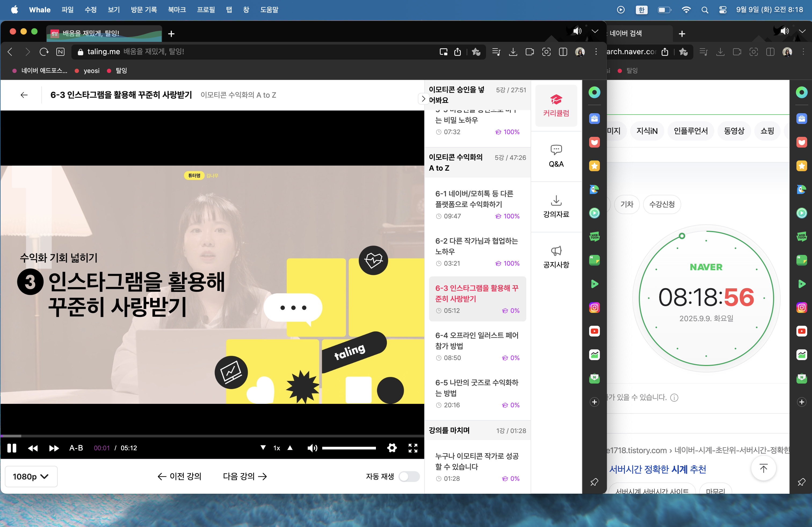Open the 북마크 menu
This screenshot has height=527, width=812.
[176, 10]
